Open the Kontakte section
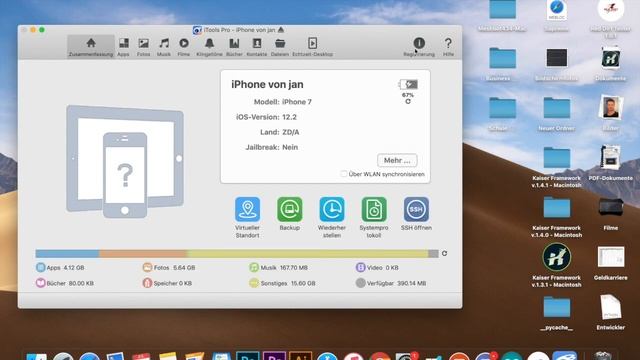640x360 pixels. (257, 47)
